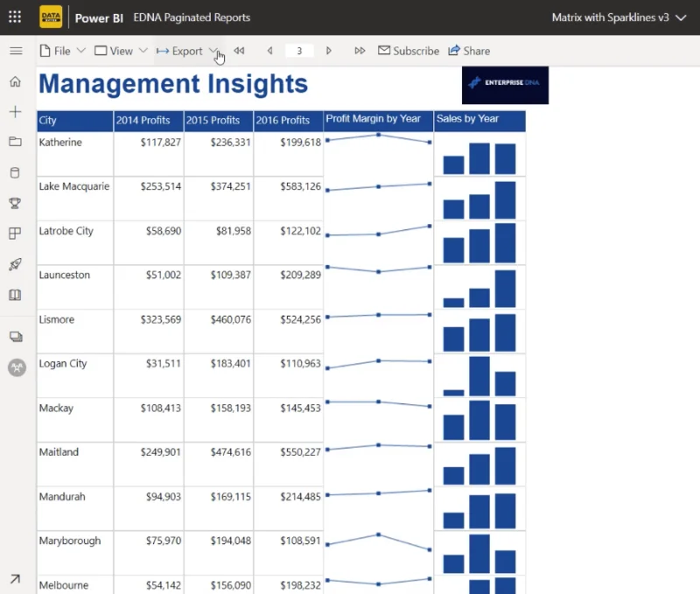Click the current workspace round avatar

pos(17,367)
